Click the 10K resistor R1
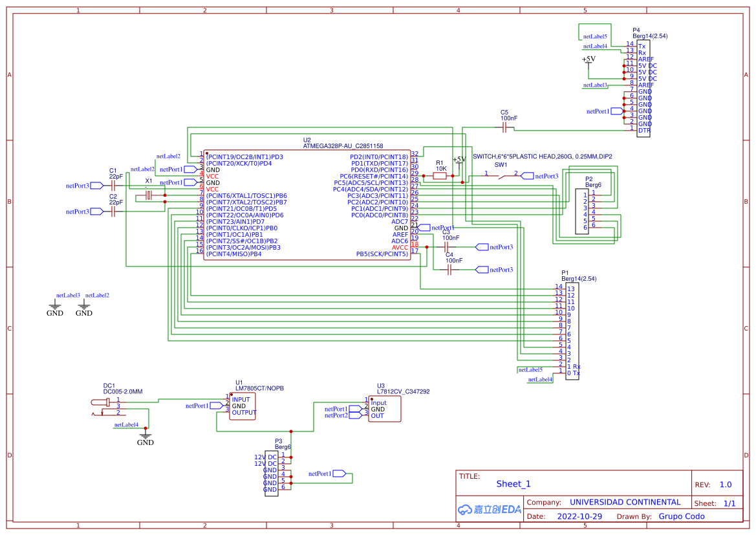The height and width of the screenshot is (535, 756). point(441,174)
